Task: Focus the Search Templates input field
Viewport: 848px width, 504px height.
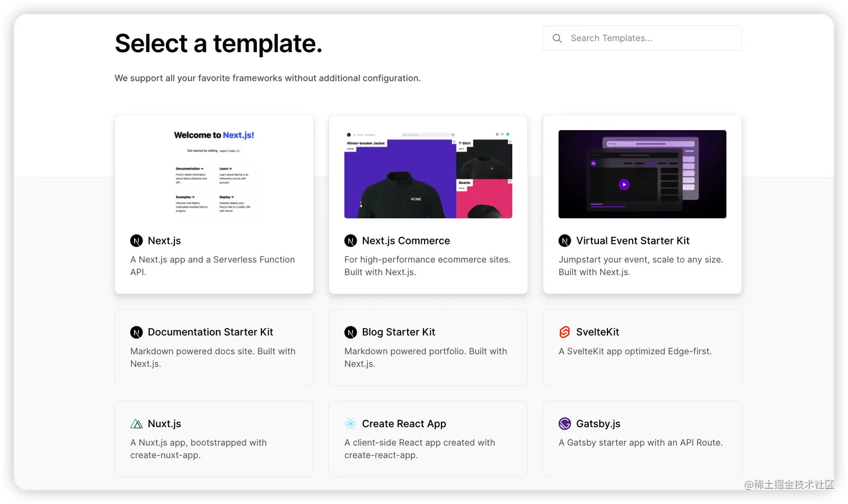Action: [x=642, y=38]
